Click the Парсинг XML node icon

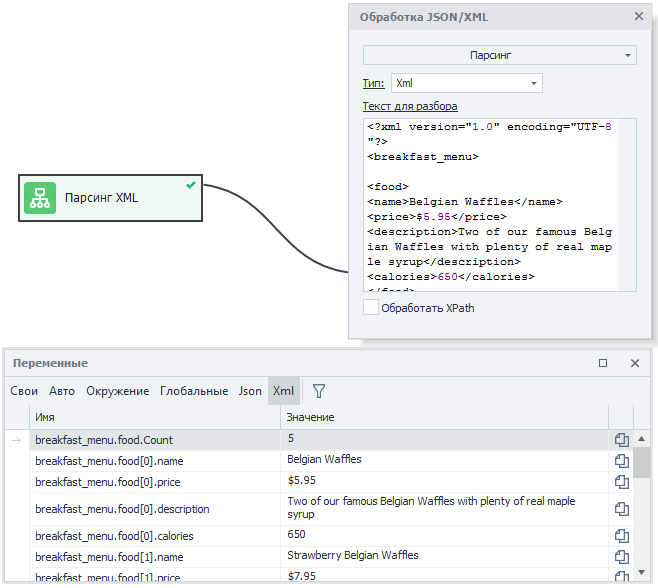(x=40, y=198)
